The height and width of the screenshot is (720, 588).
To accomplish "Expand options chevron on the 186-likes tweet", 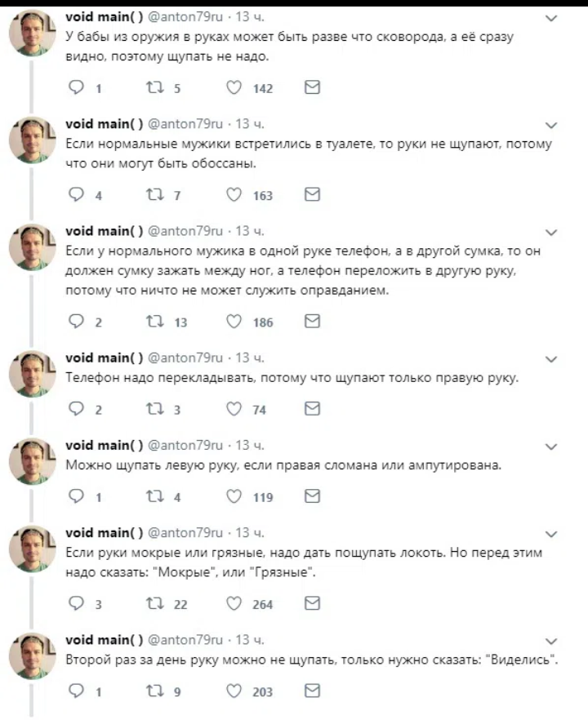I will click(550, 233).
